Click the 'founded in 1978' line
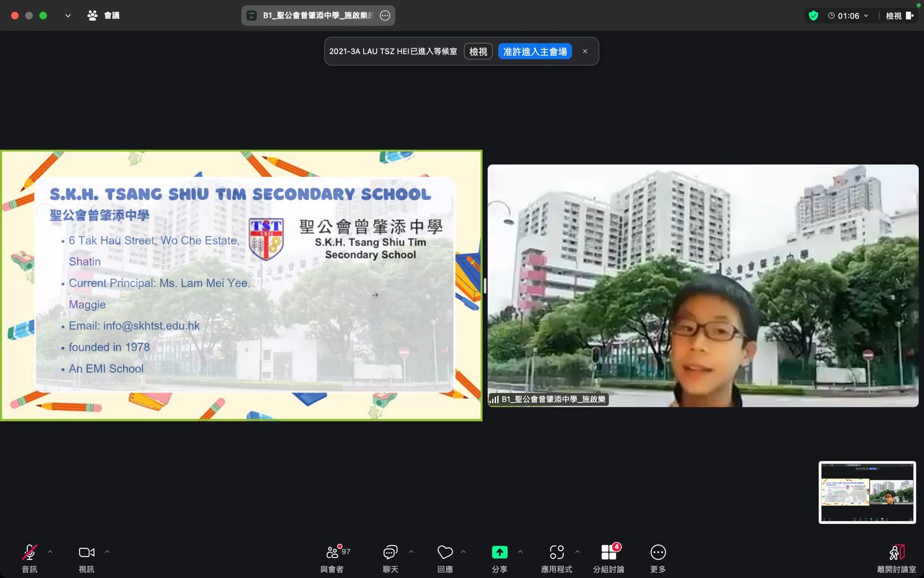The image size is (924, 578). [109, 347]
